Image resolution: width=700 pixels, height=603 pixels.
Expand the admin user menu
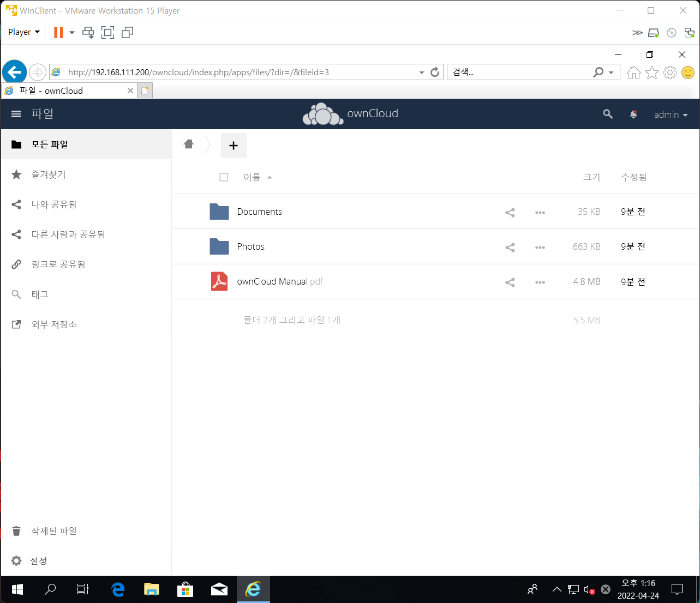click(x=671, y=114)
